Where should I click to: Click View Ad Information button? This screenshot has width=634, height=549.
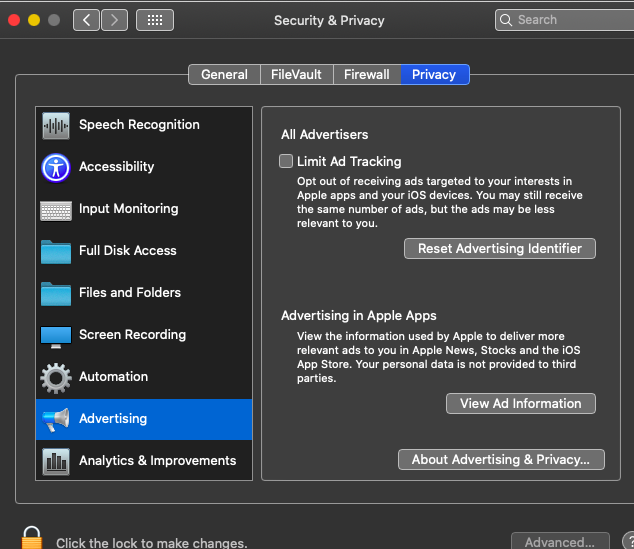click(x=521, y=403)
